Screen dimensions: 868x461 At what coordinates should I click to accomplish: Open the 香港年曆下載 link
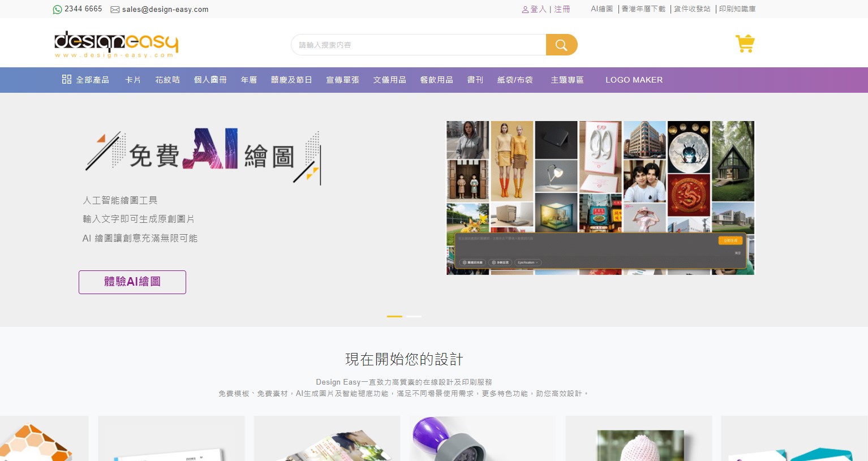coord(643,9)
